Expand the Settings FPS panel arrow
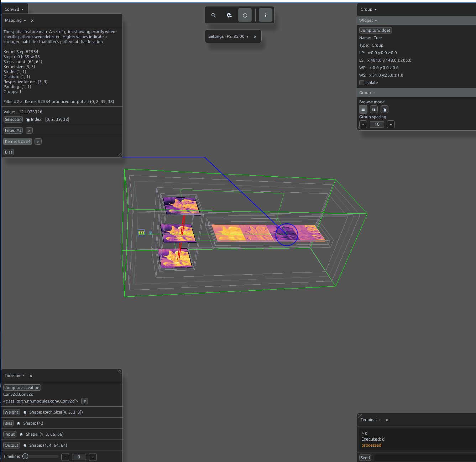 click(x=247, y=37)
